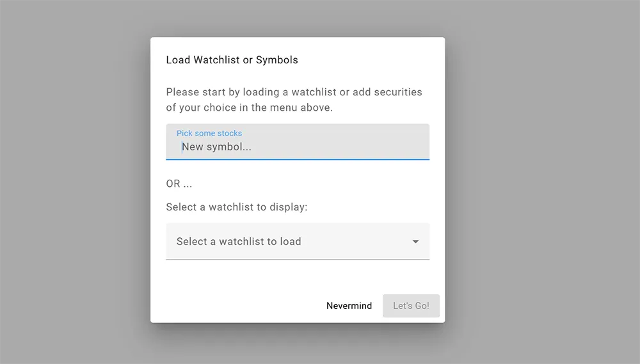Click the New symbol... placeholder text
Image resolution: width=640 pixels, height=364 pixels.
[216, 147]
